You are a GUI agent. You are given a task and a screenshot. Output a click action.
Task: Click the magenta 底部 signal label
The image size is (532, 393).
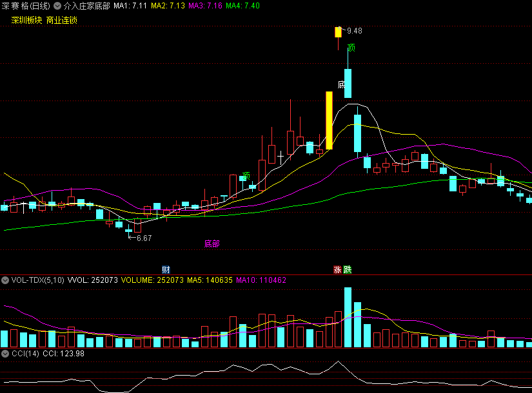[212, 244]
